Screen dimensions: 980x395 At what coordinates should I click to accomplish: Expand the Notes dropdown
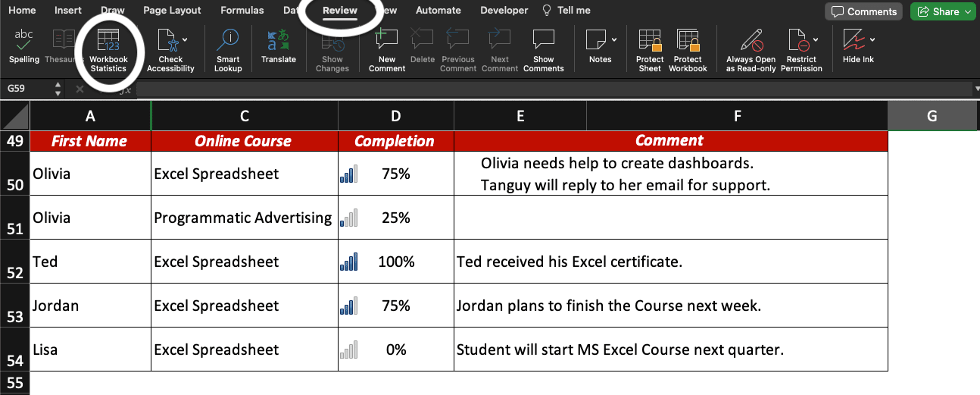(x=614, y=39)
